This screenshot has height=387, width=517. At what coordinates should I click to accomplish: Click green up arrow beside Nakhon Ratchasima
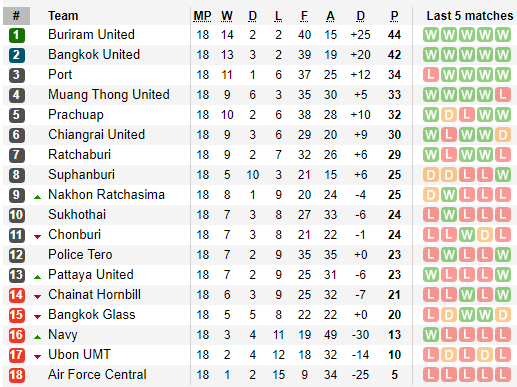37,197
